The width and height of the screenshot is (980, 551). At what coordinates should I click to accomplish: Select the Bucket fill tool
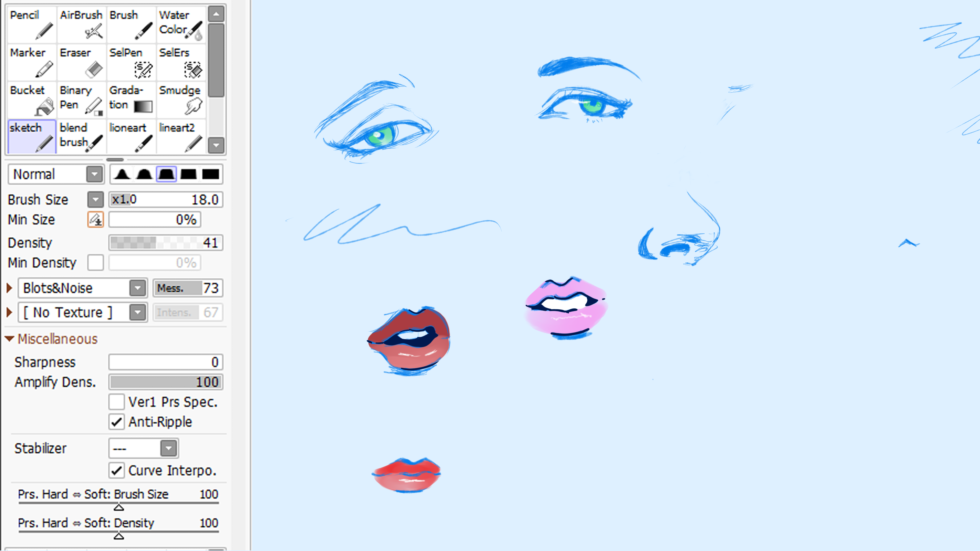32,100
